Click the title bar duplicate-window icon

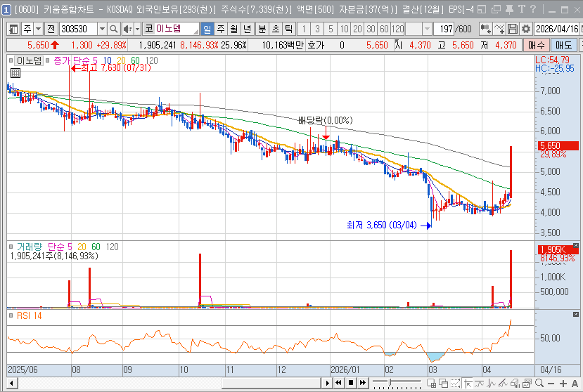[x=496, y=9]
